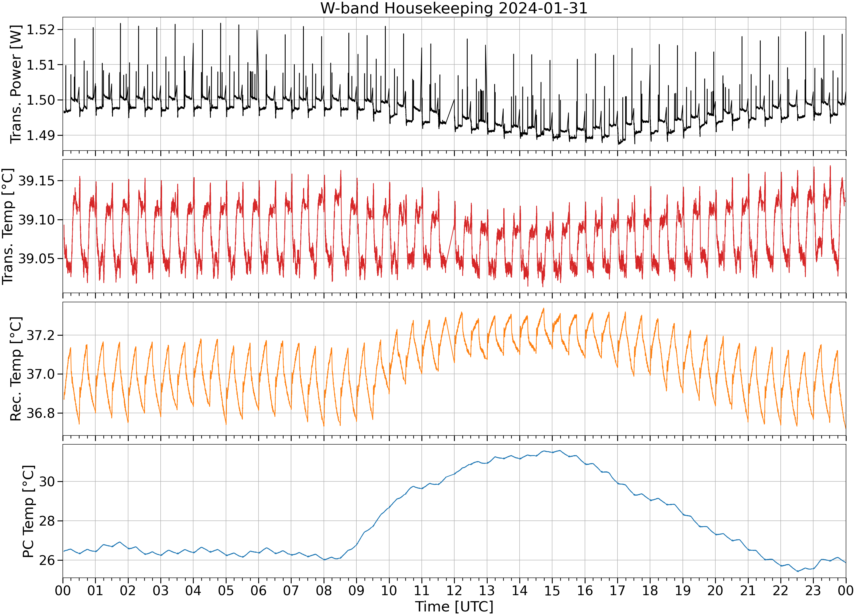Viewport: 856px width, 616px height.
Task: Pick the "28" PC temperature tick label
Action: pos(47,521)
